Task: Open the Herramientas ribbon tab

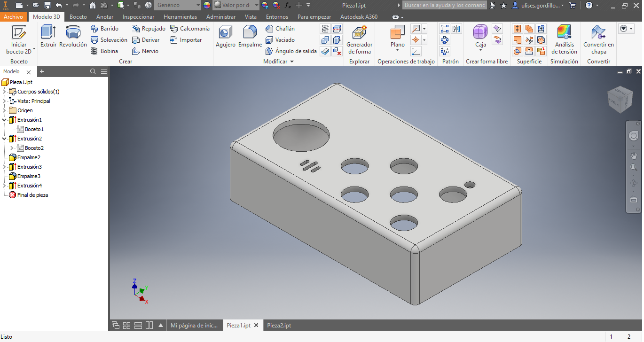Action: (x=181, y=16)
